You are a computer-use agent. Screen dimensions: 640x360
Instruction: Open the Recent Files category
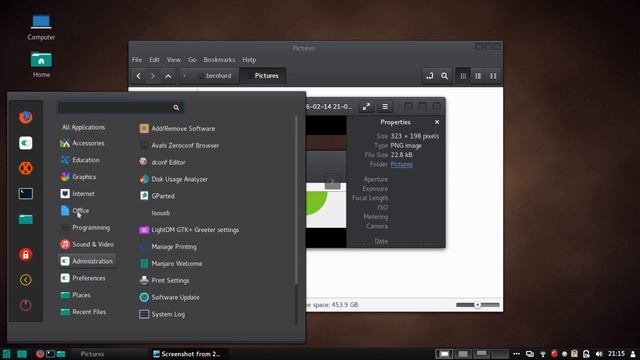coord(83,312)
